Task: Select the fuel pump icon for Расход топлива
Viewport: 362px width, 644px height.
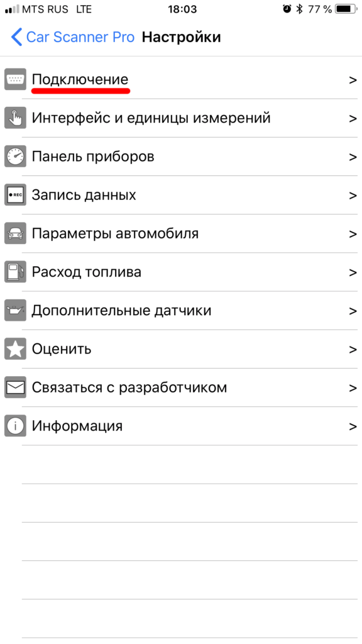Action: tap(15, 272)
